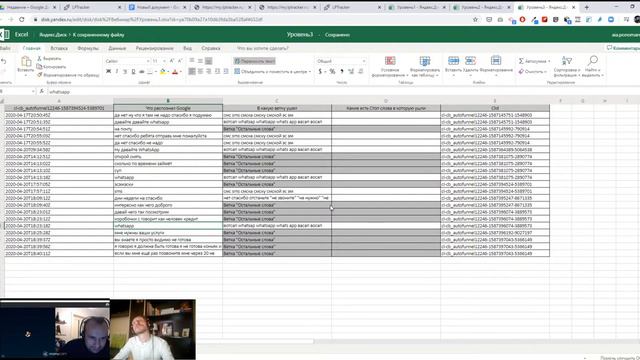Apply the yellow fill color bucket
The image size is (640, 360).
click(x=163, y=71)
